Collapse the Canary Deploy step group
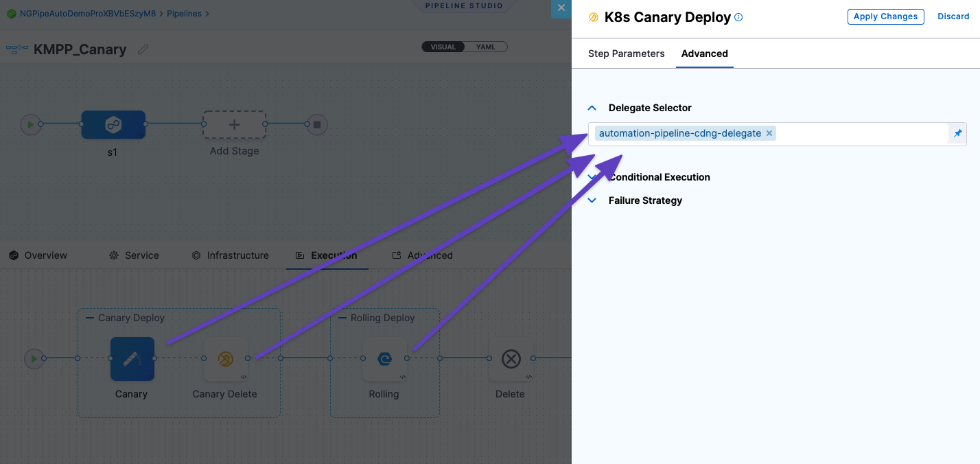980x464 pixels. click(x=89, y=318)
